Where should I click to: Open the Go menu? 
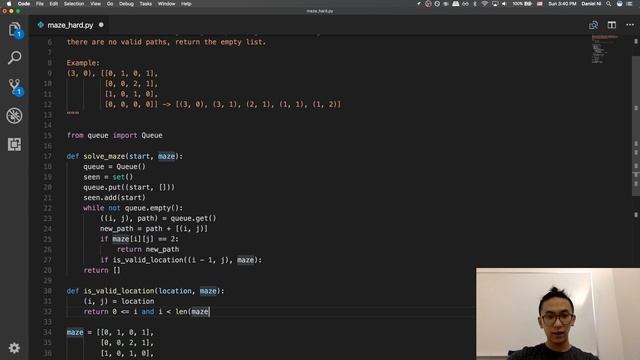tap(110, 4)
